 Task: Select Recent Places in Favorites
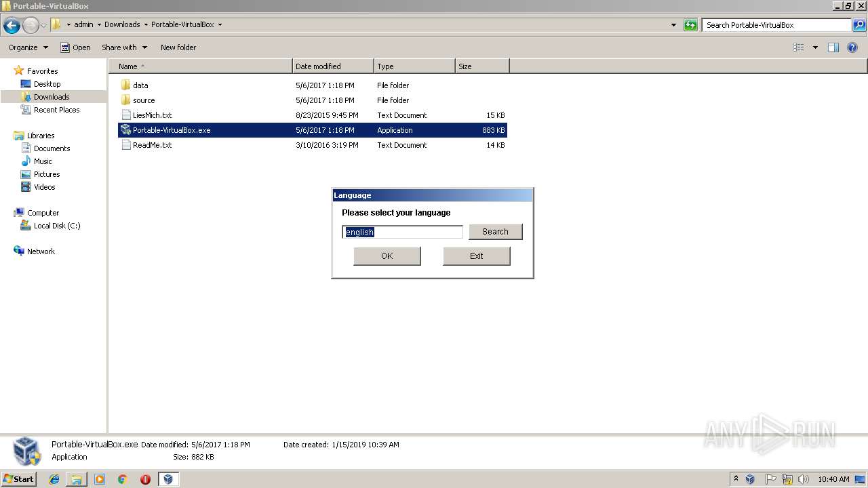(x=56, y=110)
